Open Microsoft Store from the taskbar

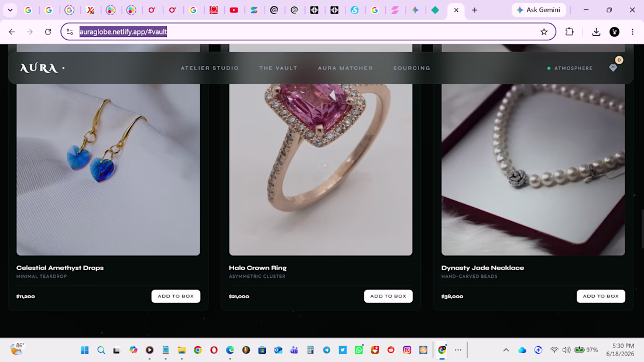pyautogui.click(x=262, y=350)
